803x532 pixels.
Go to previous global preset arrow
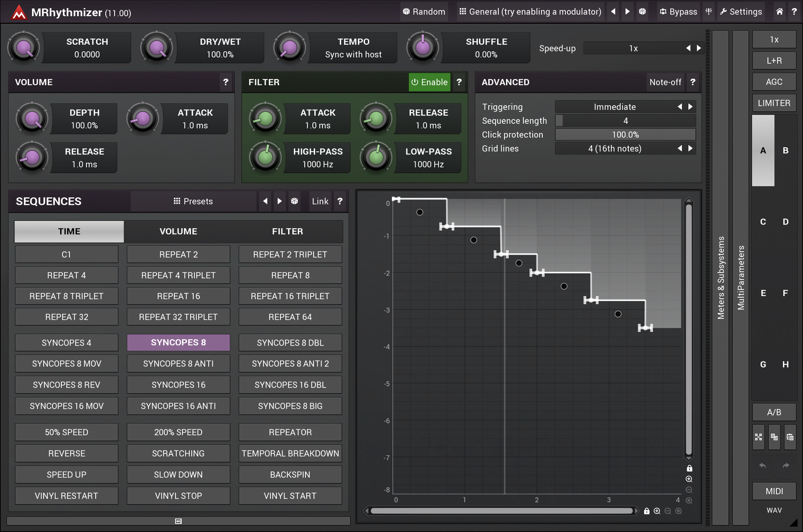tap(613, 11)
